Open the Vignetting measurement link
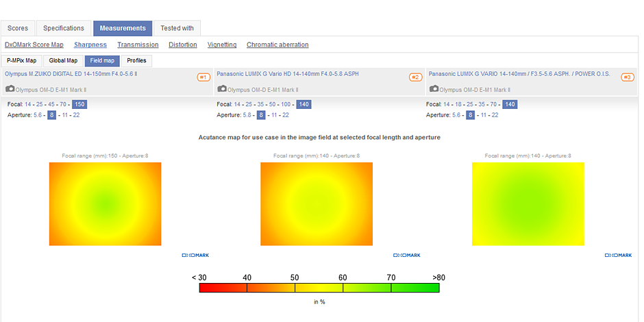Image resolution: width=644 pixels, height=322 pixels. [x=222, y=45]
